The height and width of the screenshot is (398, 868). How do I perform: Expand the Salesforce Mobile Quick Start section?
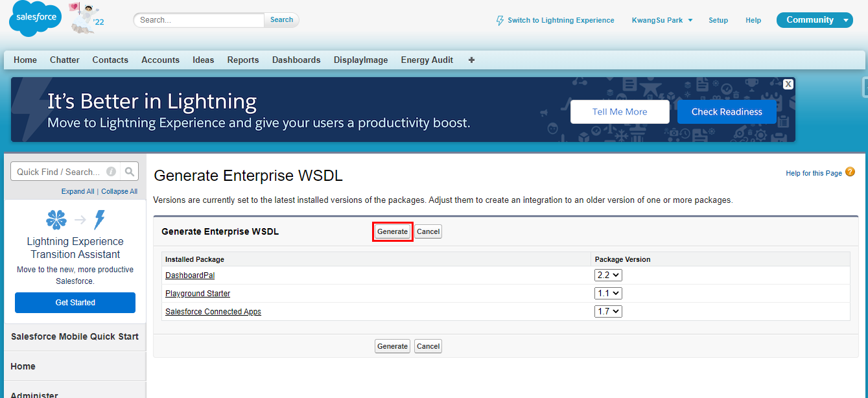[x=75, y=336]
